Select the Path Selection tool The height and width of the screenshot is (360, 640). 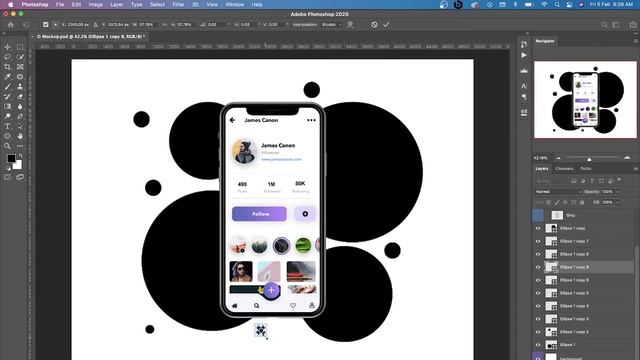(x=20, y=126)
